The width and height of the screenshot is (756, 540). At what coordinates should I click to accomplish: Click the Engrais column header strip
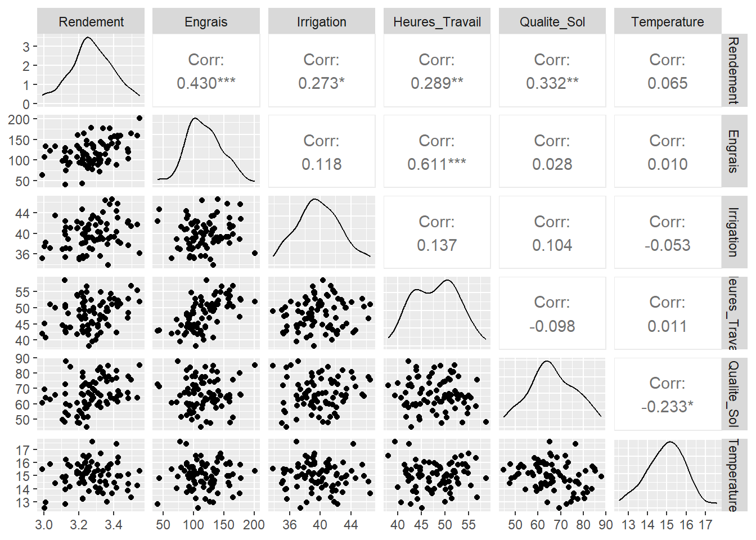click(x=206, y=22)
